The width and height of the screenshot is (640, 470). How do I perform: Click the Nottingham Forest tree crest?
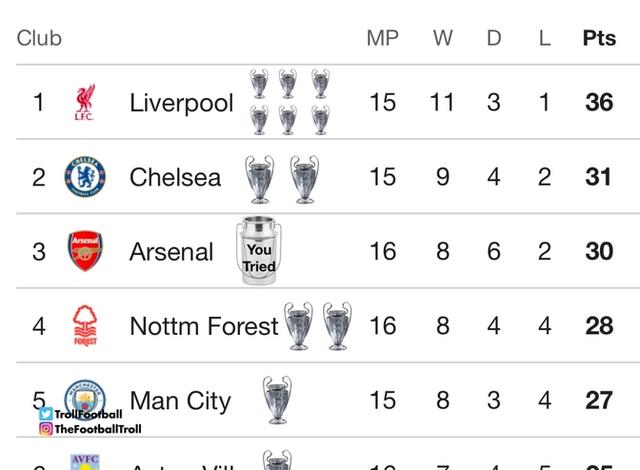(x=85, y=326)
